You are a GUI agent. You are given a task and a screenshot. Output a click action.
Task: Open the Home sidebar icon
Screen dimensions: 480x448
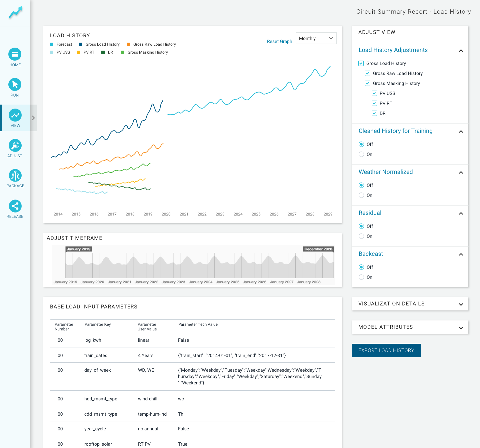point(15,54)
